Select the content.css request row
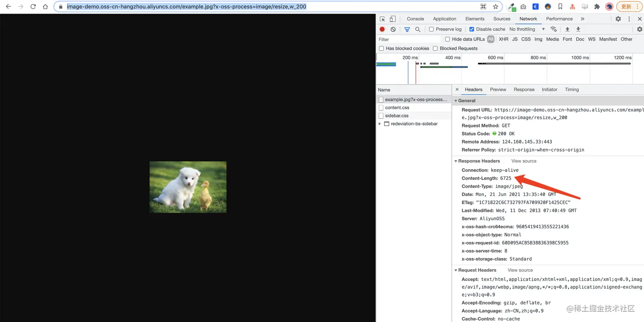644x322 pixels. [414, 108]
